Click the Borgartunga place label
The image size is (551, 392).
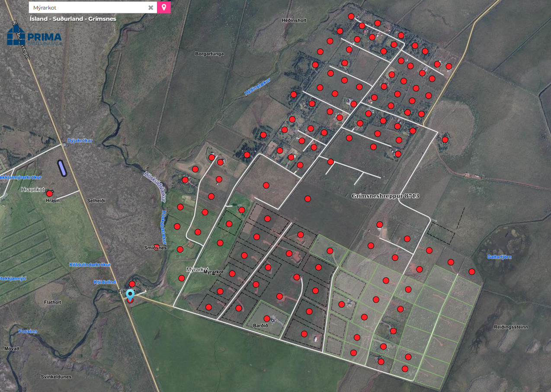[x=209, y=54]
